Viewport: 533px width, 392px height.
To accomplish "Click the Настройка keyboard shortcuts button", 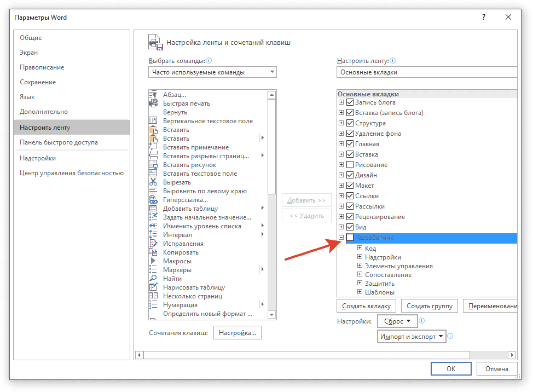I will pyautogui.click(x=237, y=333).
